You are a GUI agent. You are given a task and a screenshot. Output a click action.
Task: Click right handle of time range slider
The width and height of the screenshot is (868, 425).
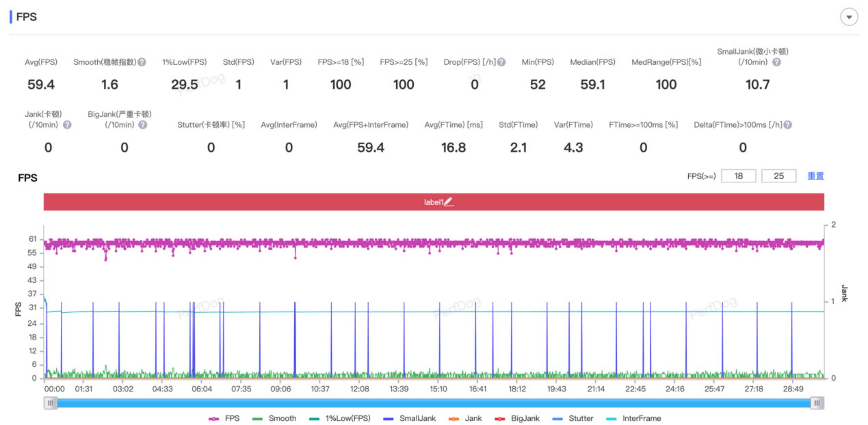pyautogui.click(x=817, y=403)
